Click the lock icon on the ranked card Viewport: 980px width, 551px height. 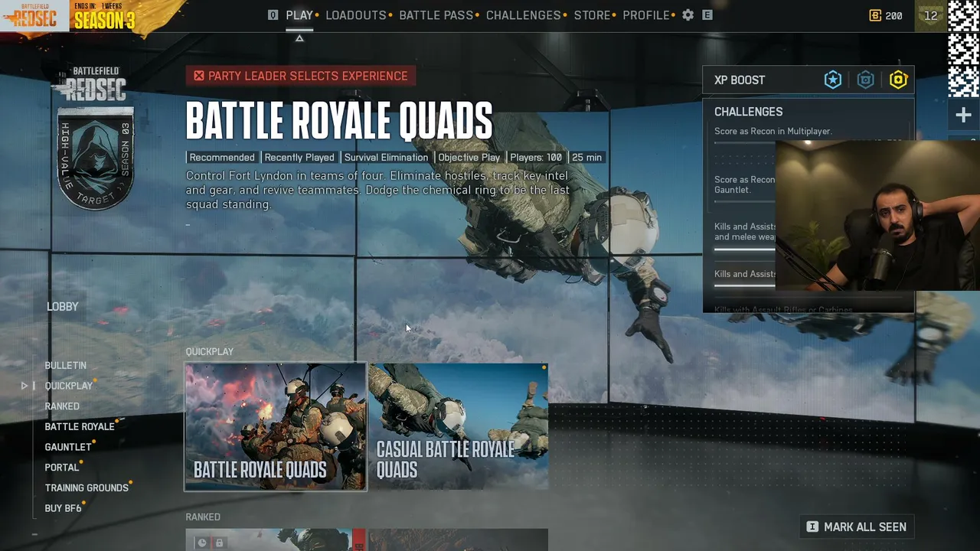(219, 543)
